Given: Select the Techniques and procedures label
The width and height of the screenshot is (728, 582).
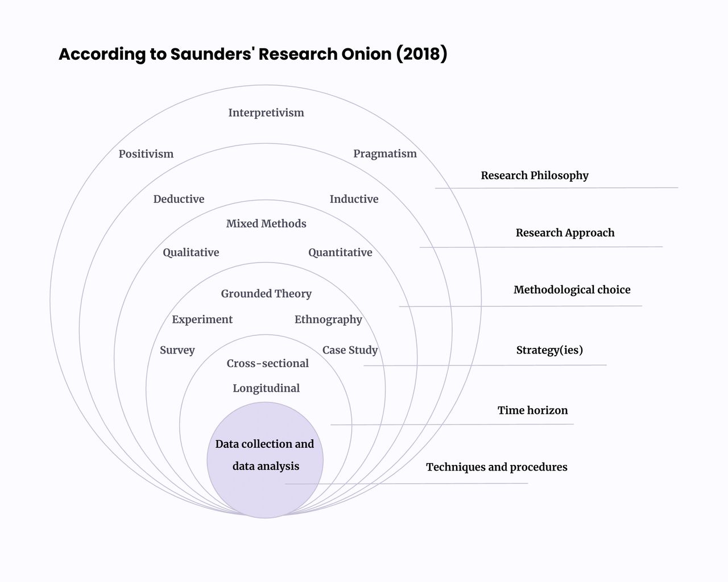Looking at the screenshot, I should (497, 467).
